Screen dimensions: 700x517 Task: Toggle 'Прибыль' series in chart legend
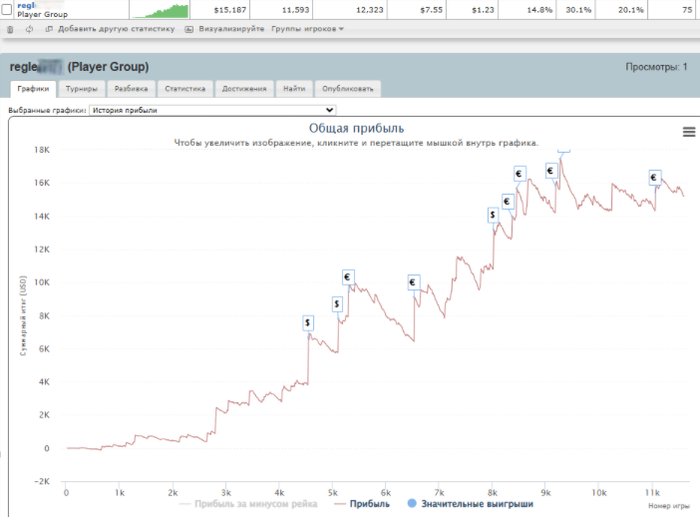pos(362,504)
